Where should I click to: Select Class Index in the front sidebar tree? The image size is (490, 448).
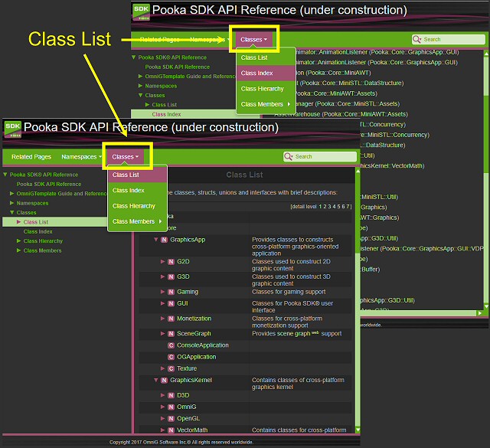point(38,231)
